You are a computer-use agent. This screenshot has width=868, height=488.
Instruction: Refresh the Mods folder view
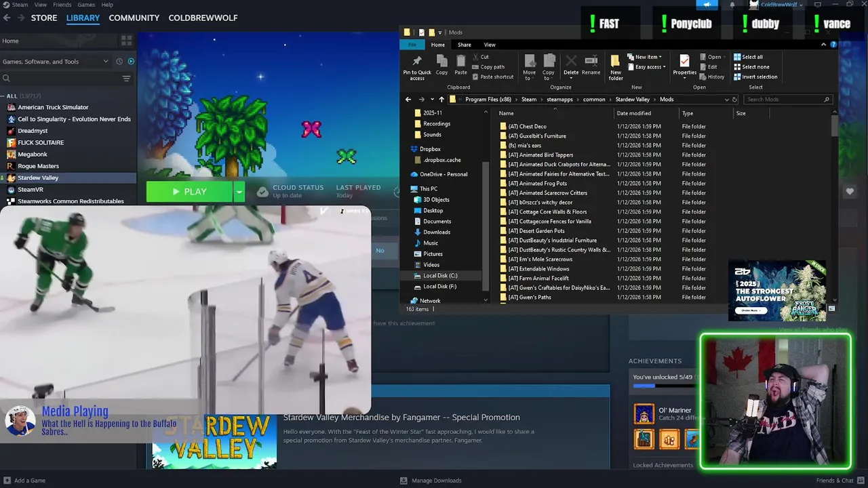pyautogui.click(x=734, y=100)
